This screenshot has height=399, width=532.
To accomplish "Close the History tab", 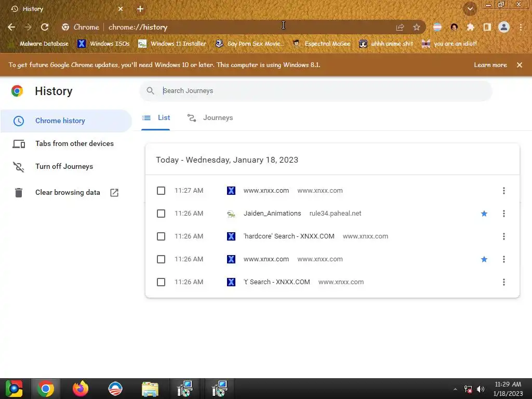I will (121, 9).
